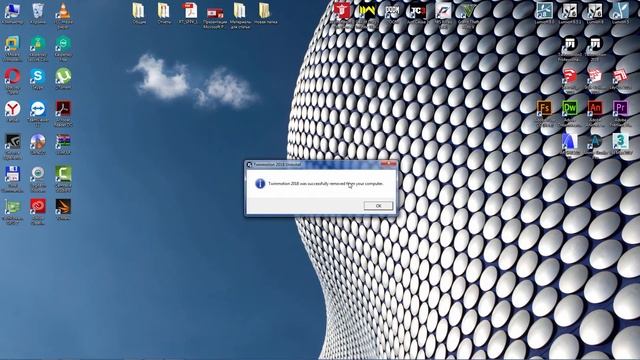Open the Общие folder on desktop
The image size is (640, 360).
pos(138,13)
